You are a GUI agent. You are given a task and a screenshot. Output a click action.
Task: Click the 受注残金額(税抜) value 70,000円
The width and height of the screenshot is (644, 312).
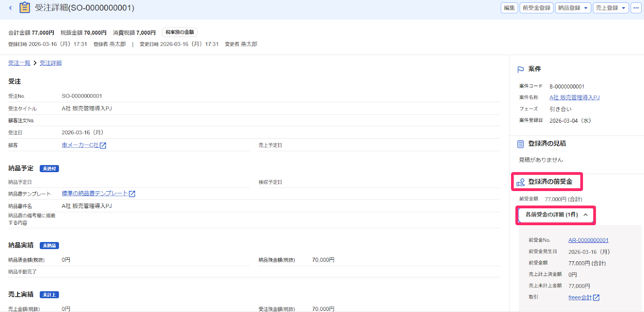click(323, 309)
